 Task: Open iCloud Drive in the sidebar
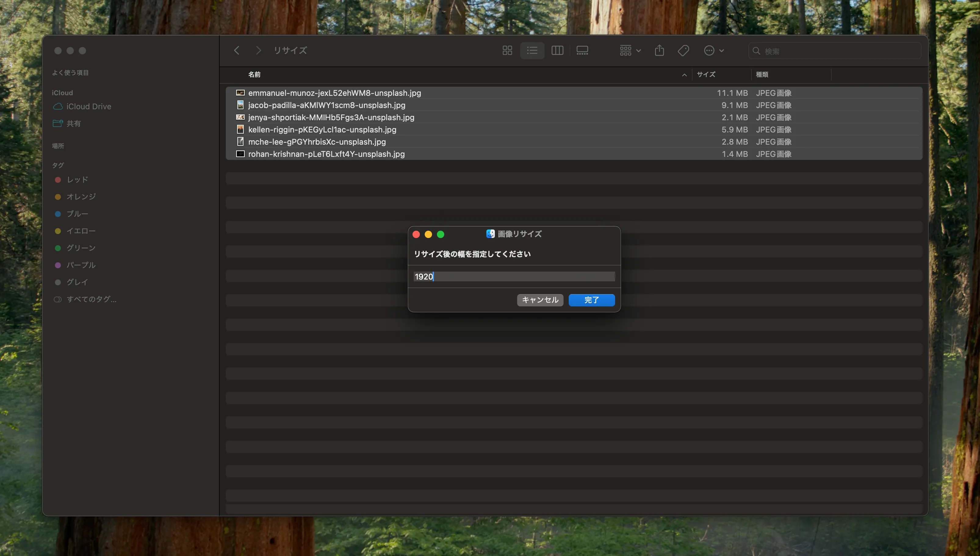(88, 107)
